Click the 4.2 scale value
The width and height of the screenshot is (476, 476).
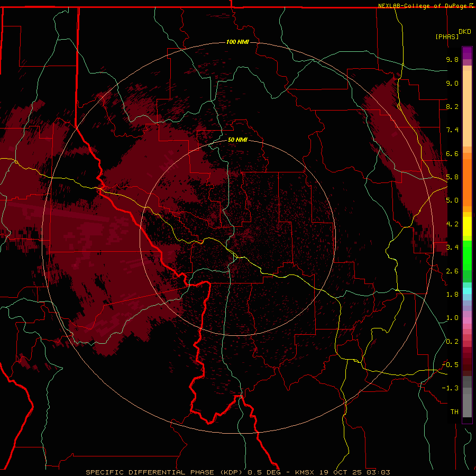(452, 224)
